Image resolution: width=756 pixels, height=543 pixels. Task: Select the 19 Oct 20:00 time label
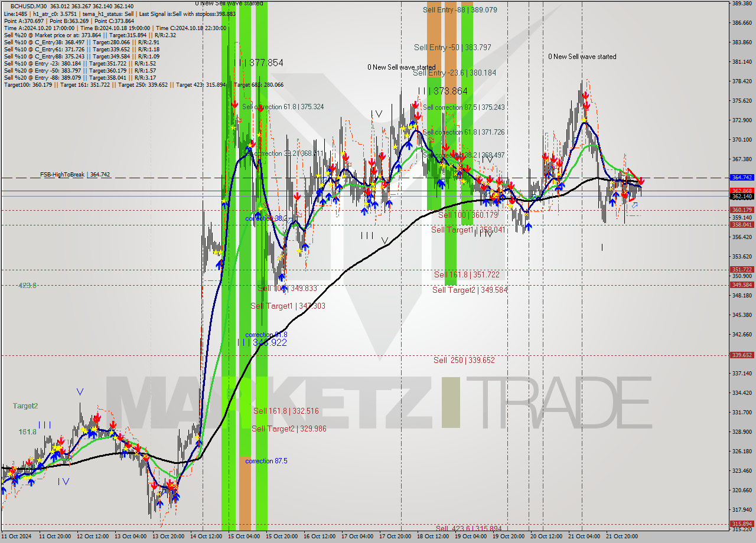tap(509, 537)
